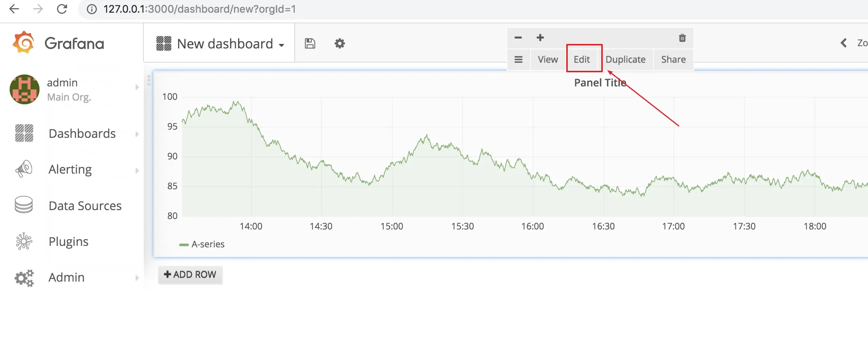Viewport: 868px width, 339px height.
Task: Select View in the panel menu
Action: [548, 60]
